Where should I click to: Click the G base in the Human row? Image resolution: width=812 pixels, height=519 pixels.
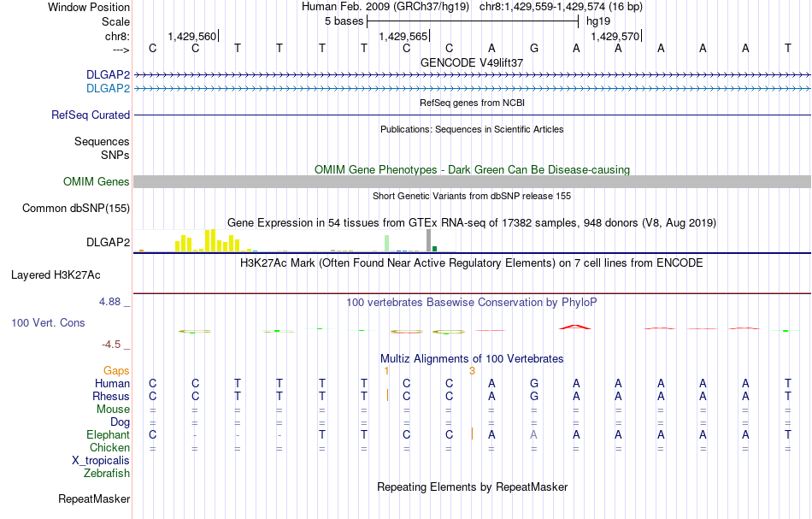[534, 383]
